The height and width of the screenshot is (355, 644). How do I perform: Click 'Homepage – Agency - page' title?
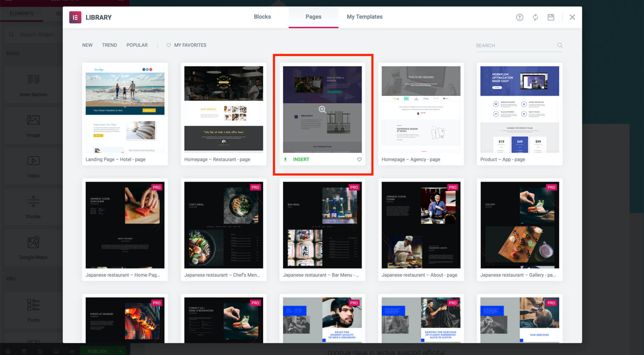click(x=411, y=160)
